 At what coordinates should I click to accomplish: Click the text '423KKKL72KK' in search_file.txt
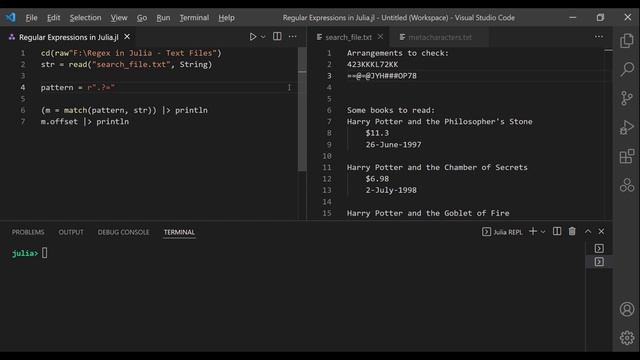[373, 64]
